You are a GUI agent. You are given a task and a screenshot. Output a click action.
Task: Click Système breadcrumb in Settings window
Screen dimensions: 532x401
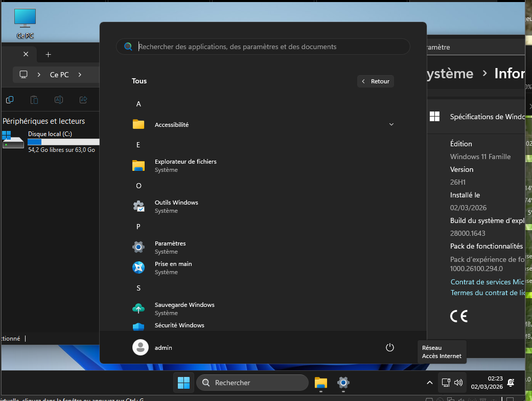pyautogui.click(x=450, y=74)
